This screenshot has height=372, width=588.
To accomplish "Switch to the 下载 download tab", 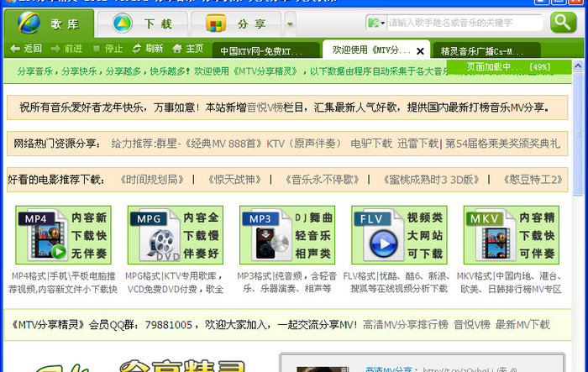I will pos(143,24).
